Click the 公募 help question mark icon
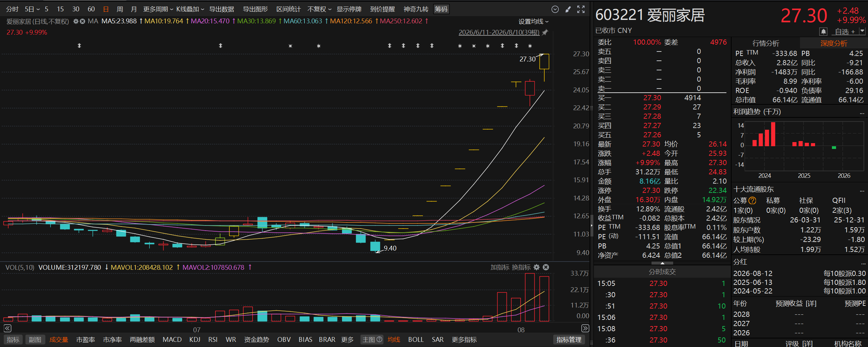 click(x=752, y=200)
